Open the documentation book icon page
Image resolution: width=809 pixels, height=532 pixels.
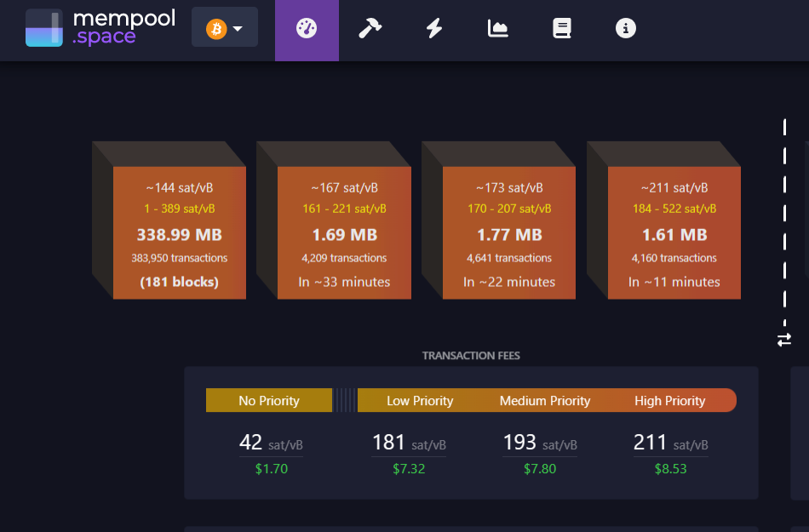tap(562, 29)
